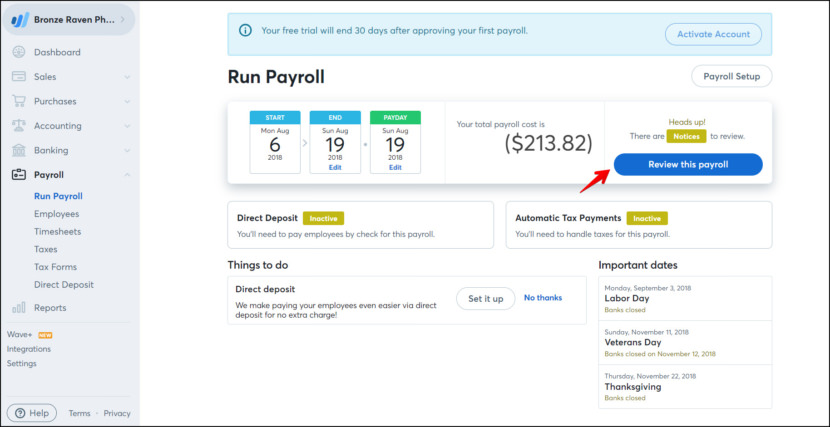This screenshot has width=830, height=427.
Task: Click the Things to do heading
Action: click(258, 265)
